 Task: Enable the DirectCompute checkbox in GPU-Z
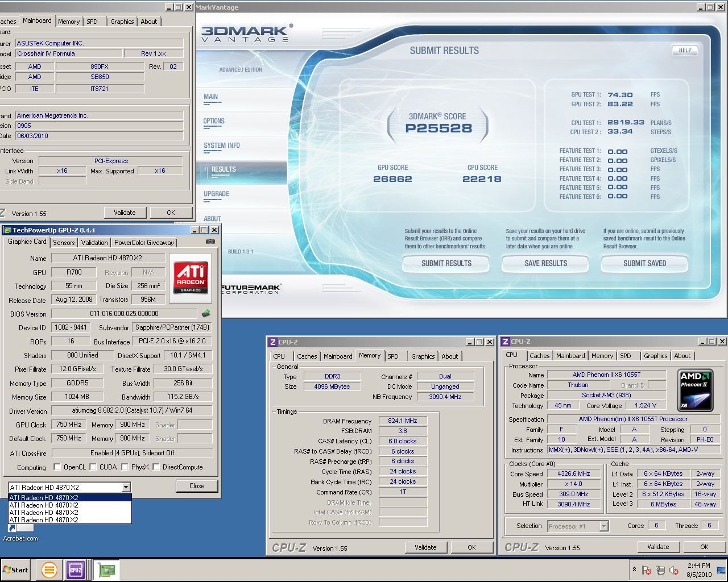click(x=156, y=467)
